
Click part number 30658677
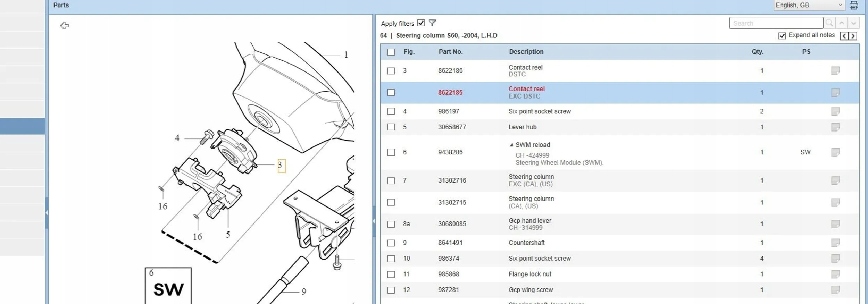click(452, 127)
